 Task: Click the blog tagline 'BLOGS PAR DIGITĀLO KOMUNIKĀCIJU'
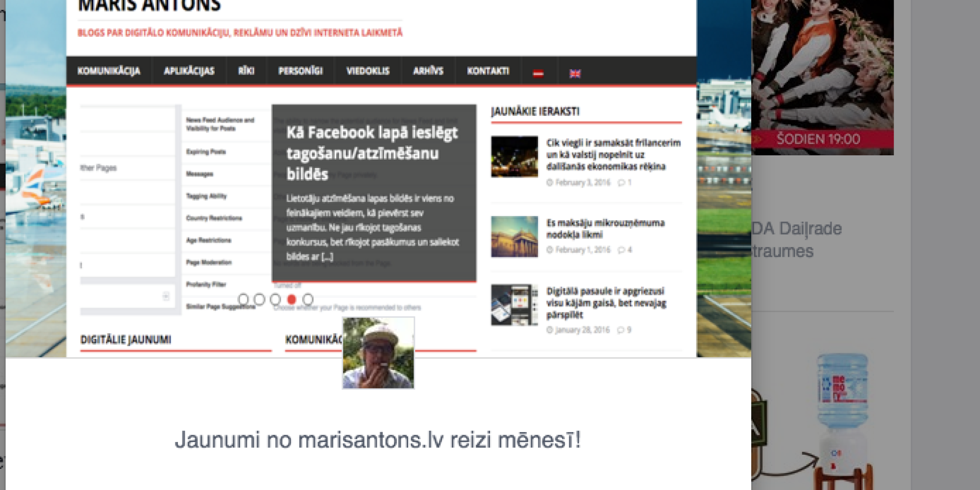[240, 33]
